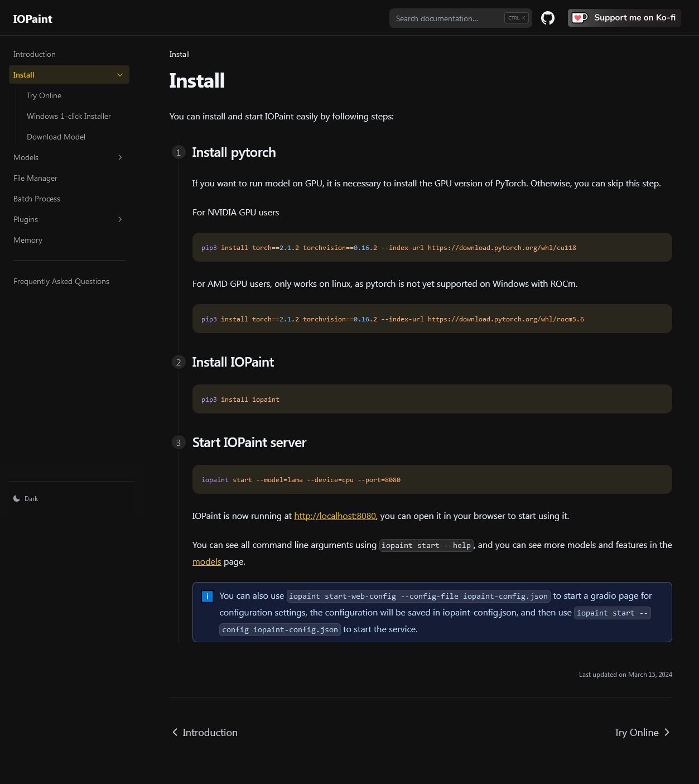Click the blue info icon in callout

coord(207,596)
